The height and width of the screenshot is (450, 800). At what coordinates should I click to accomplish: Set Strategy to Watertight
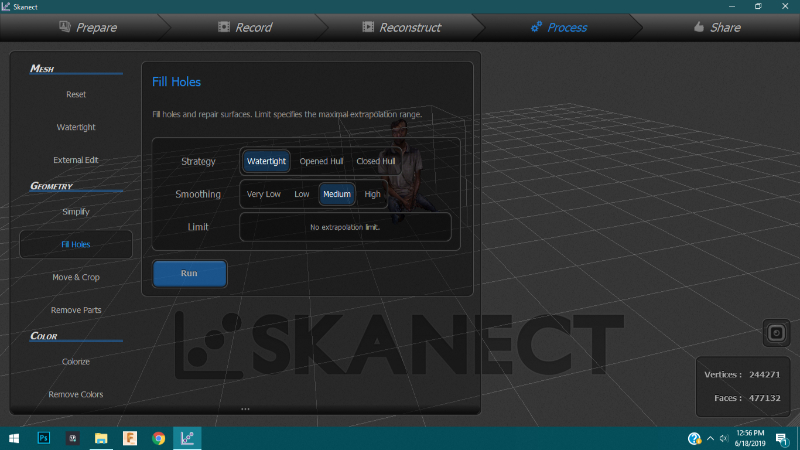pyautogui.click(x=266, y=161)
